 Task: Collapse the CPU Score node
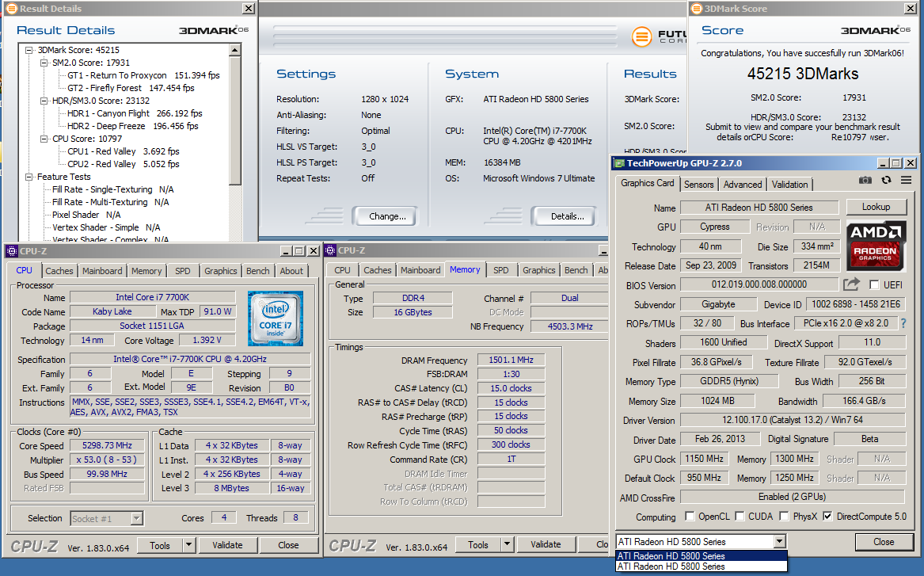44,139
